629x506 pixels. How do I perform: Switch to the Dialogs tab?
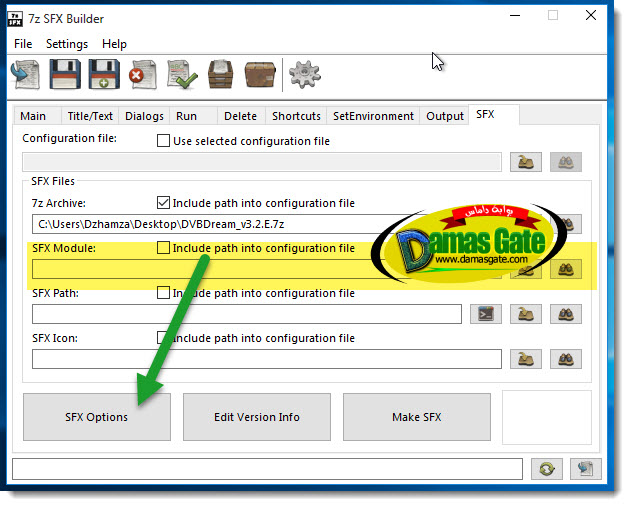tap(144, 116)
